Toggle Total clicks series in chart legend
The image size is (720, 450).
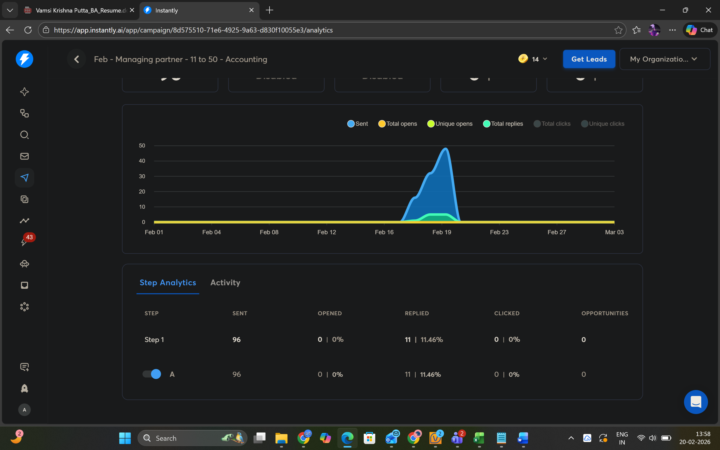(553, 124)
